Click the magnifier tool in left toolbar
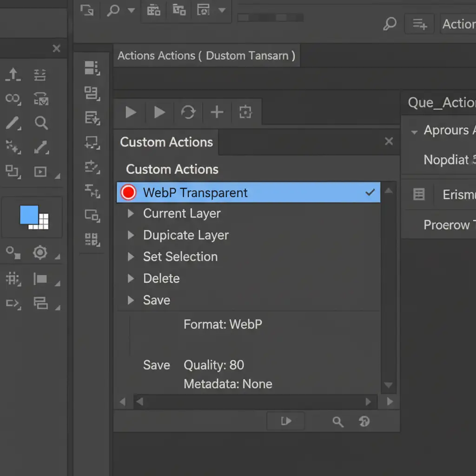 click(x=41, y=123)
